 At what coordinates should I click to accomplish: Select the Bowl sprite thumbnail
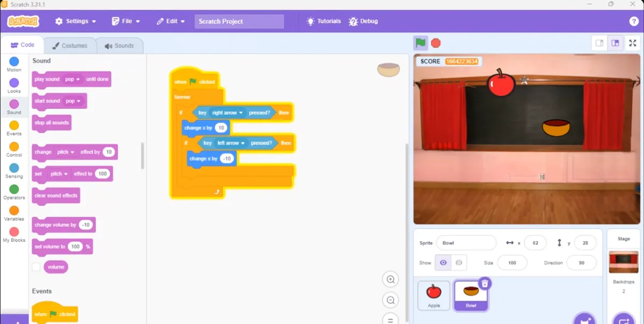(471, 296)
